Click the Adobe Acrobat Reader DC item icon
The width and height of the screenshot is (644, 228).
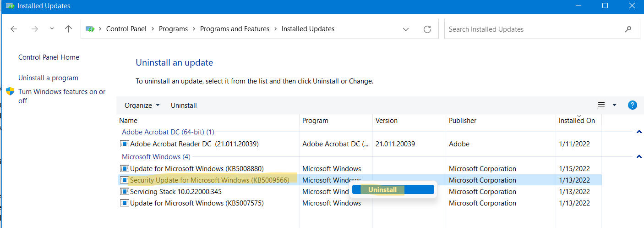124,144
